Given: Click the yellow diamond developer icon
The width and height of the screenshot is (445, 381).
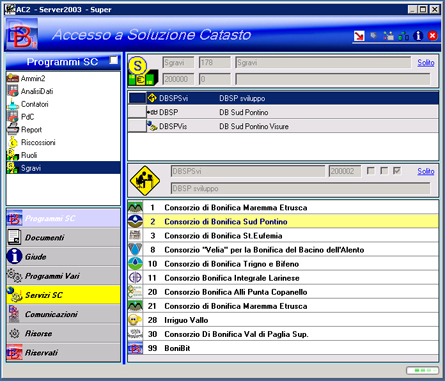Looking at the screenshot, I should pyautogui.click(x=145, y=180).
